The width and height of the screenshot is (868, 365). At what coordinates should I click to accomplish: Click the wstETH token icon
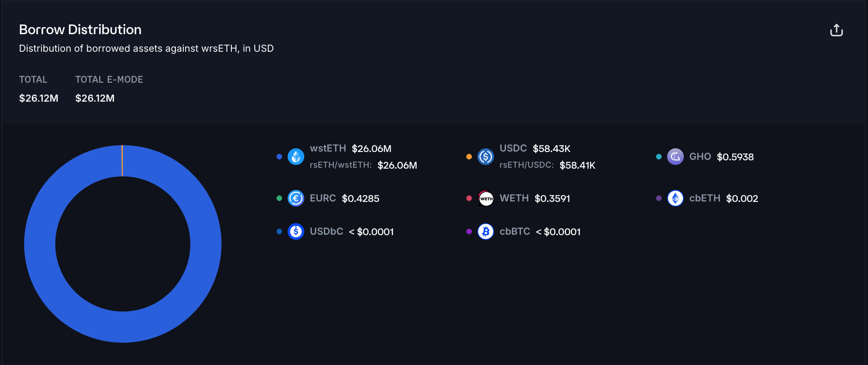coord(296,157)
